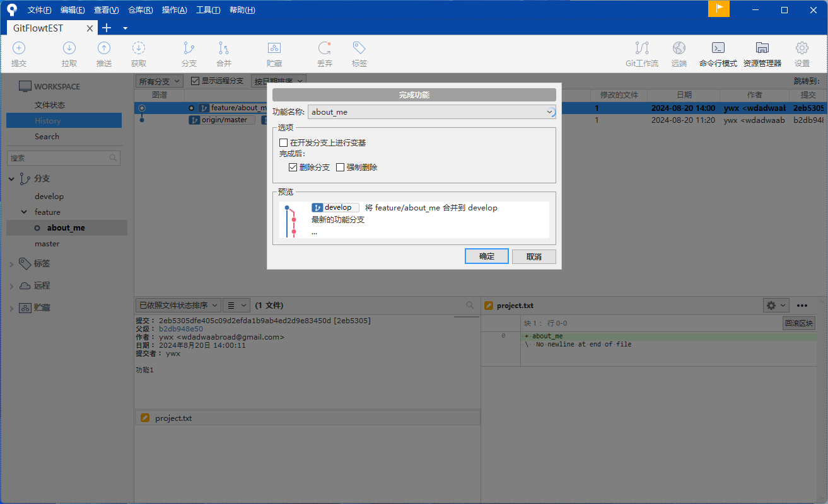Open the 仓库(R) menu
Image resolution: width=828 pixels, height=504 pixels.
click(140, 10)
